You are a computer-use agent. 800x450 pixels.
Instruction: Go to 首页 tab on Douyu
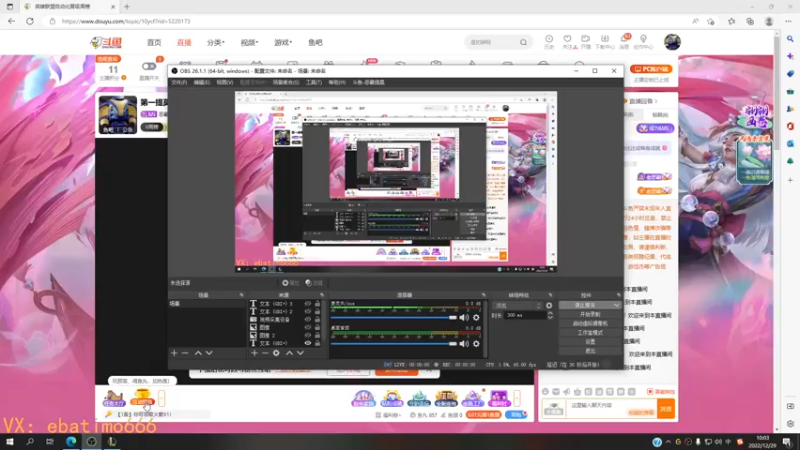coord(154,42)
